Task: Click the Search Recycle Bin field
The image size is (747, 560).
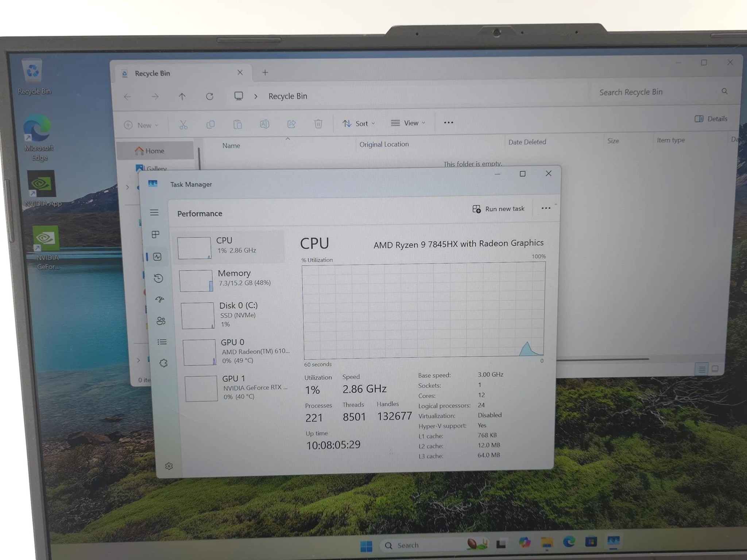Action: (x=662, y=92)
